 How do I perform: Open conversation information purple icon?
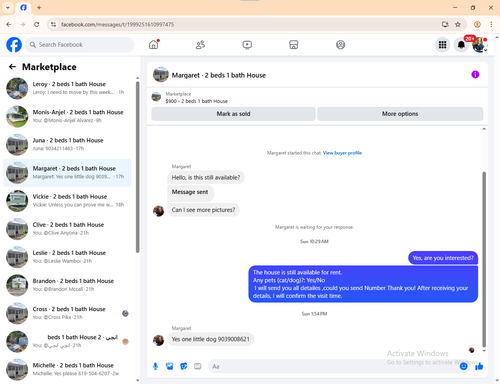coord(475,75)
